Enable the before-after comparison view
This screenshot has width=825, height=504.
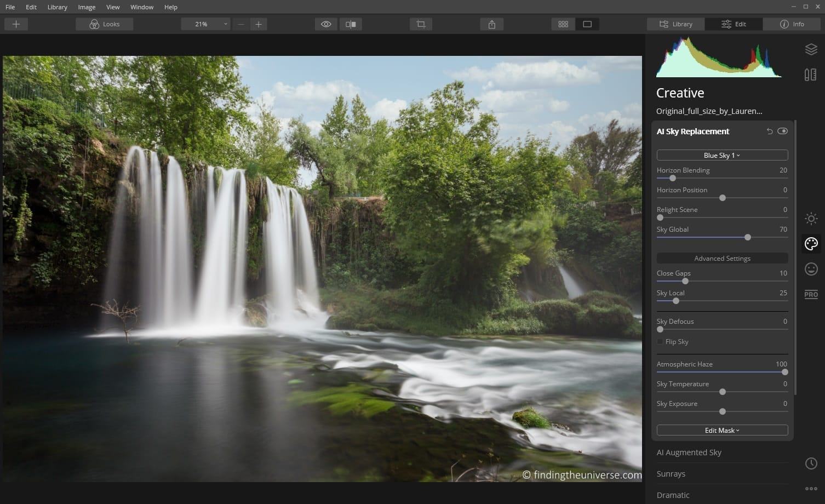pos(351,24)
